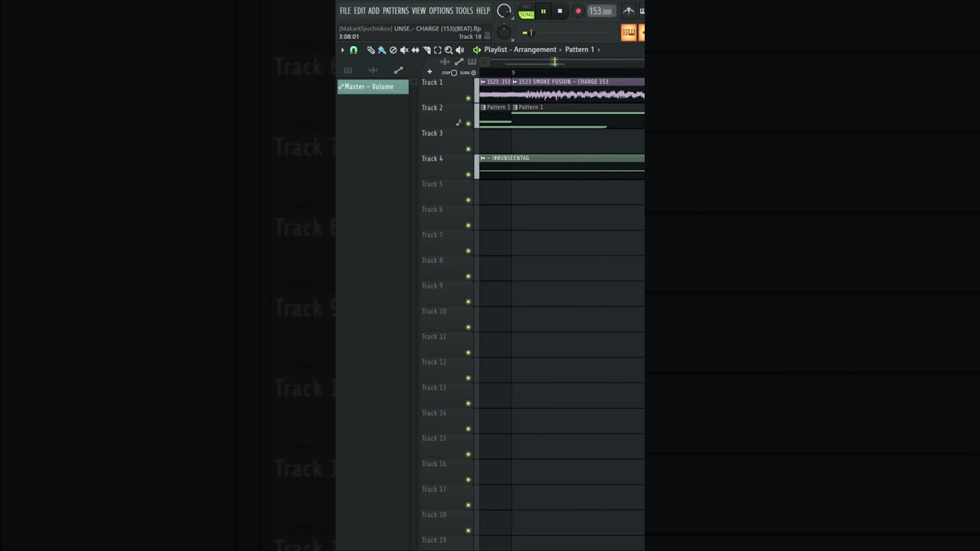The image size is (980, 551).
Task: Select the Track 1 header
Action: click(x=446, y=90)
